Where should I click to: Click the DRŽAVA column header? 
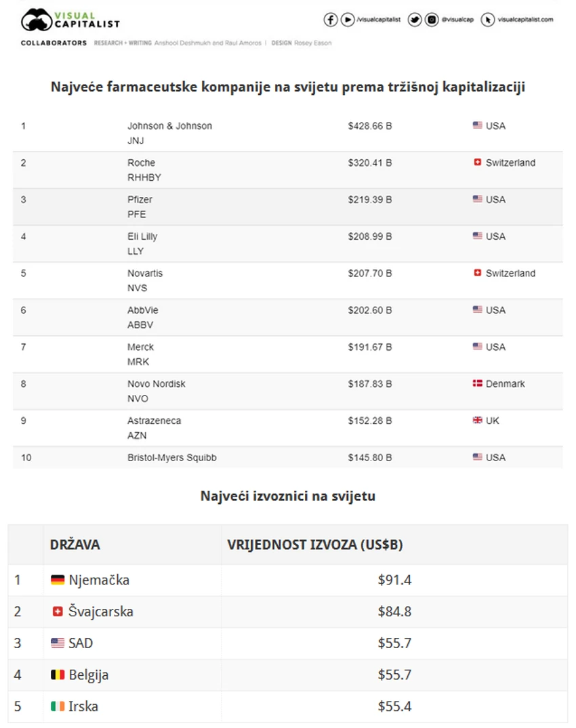[75, 544]
